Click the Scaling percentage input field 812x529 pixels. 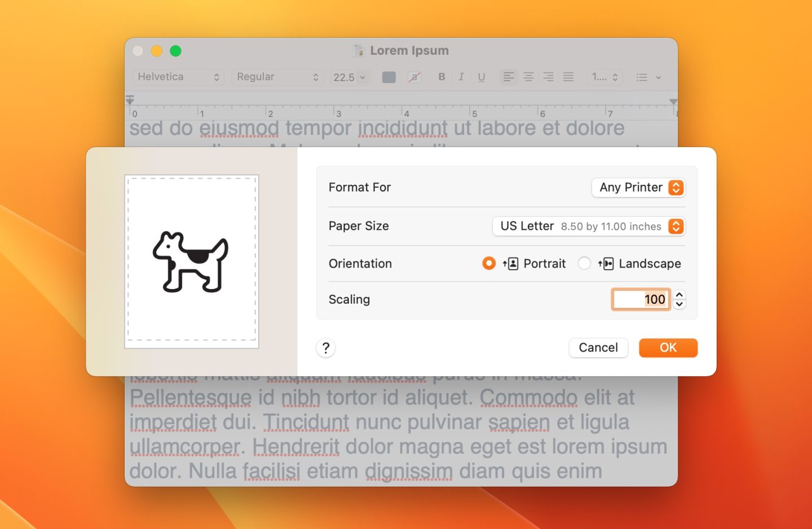pos(641,300)
